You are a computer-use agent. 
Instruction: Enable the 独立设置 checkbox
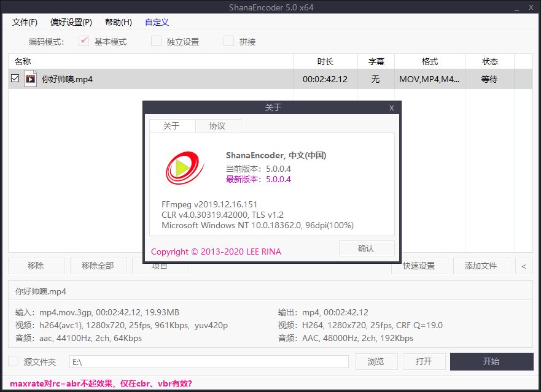pos(157,41)
